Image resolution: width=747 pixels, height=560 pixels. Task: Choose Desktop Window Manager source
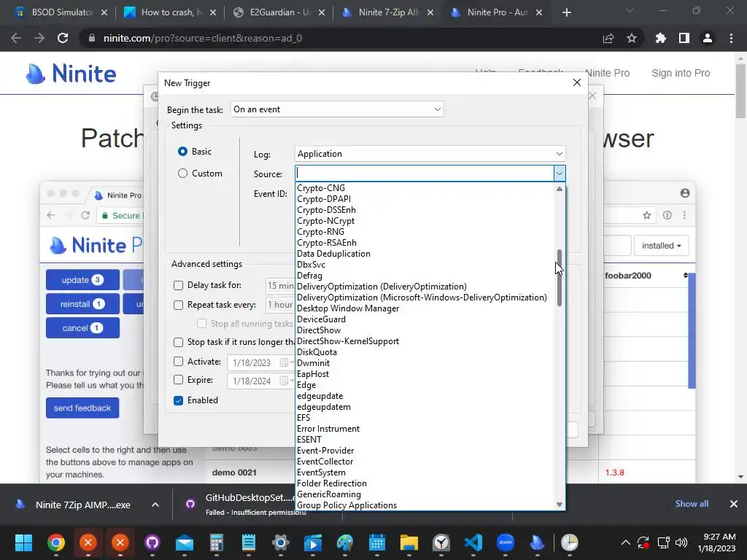[x=348, y=308]
